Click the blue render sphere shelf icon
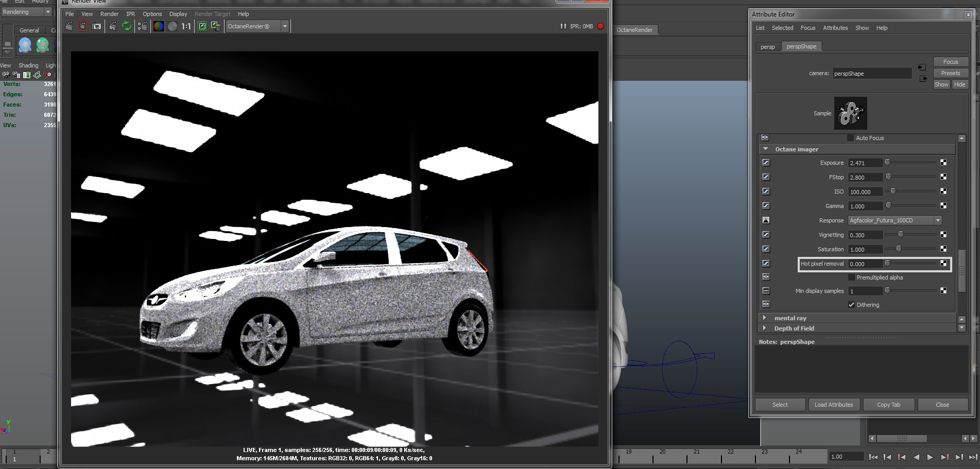This screenshot has height=469, width=980. pyautogui.click(x=25, y=45)
